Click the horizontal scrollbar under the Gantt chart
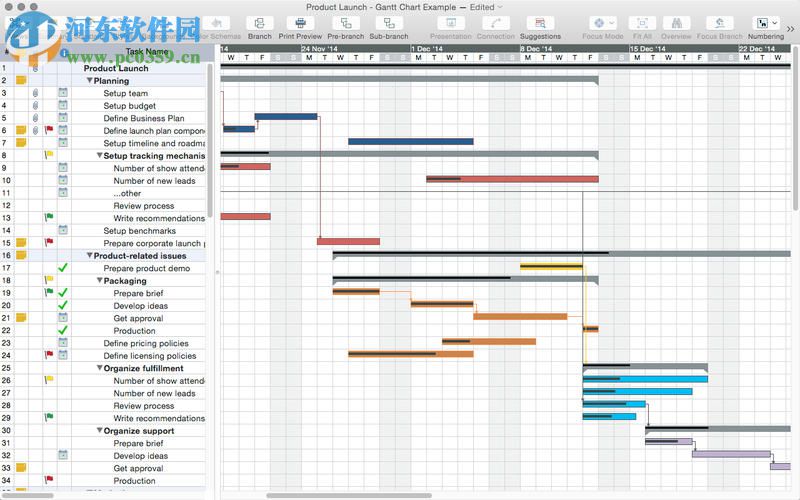Image resolution: width=800 pixels, height=500 pixels. click(349, 495)
